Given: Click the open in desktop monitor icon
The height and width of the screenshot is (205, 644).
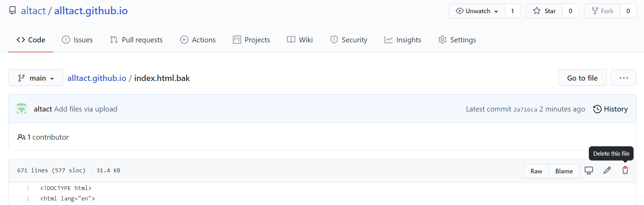Looking at the screenshot, I should 589,170.
